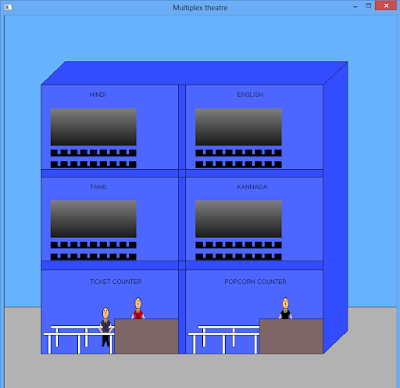
Task: Click the HINDI screen label
Action: pos(98,95)
